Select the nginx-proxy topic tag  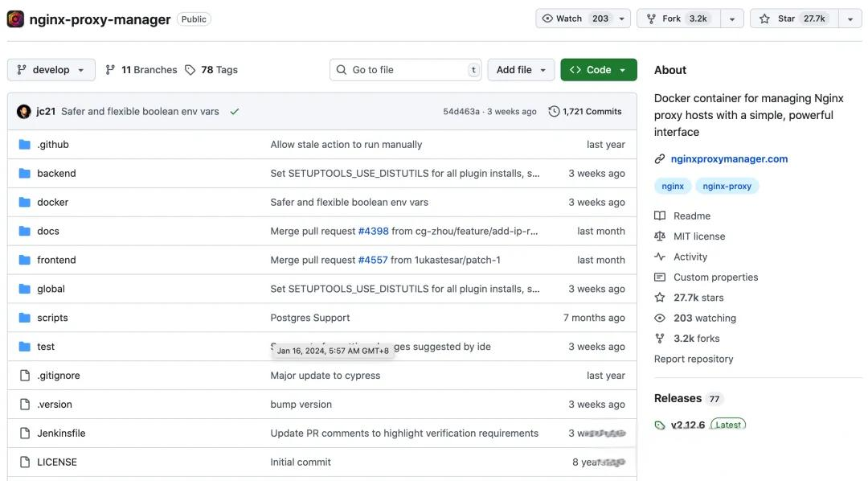(x=727, y=186)
